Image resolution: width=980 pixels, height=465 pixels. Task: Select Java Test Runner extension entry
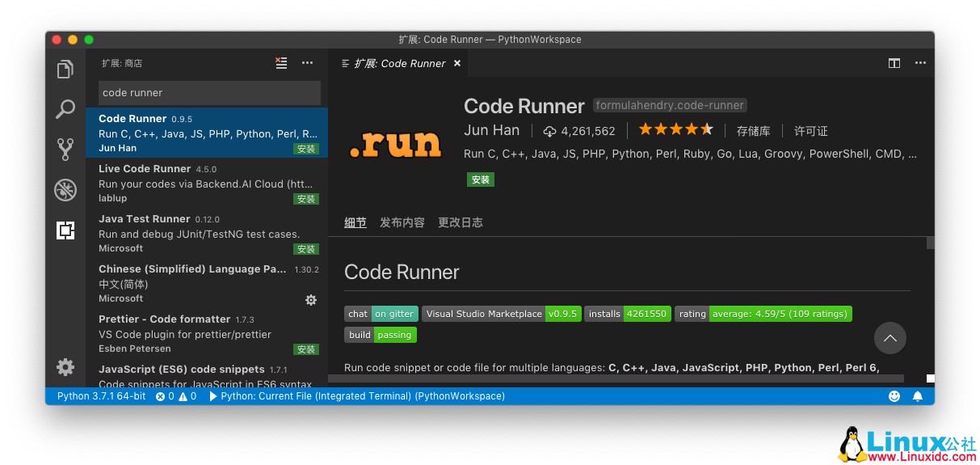207,234
